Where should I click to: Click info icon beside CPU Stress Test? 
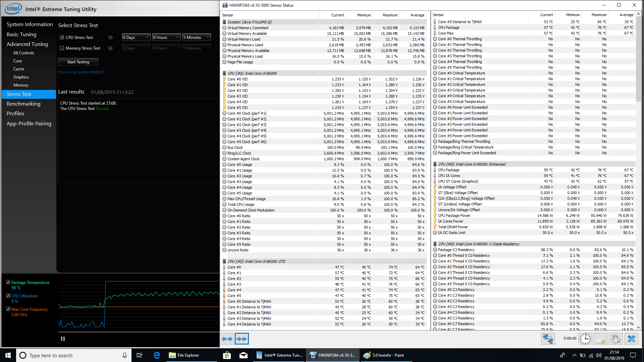pyautogui.click(x=110, y=38)
